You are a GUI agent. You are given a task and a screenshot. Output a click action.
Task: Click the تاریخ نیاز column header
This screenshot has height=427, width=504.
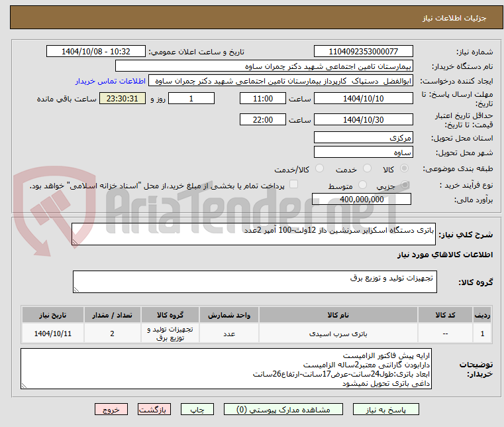(x=53, y=315)
